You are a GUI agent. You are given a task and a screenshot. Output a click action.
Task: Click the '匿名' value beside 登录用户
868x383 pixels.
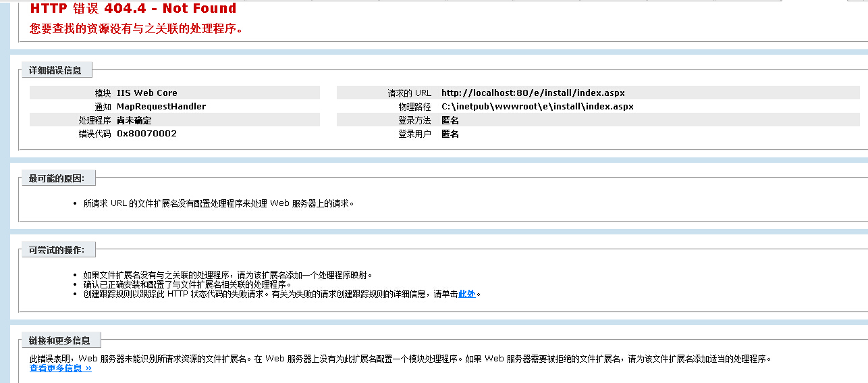pyautogui.click(x=450, y=134)
